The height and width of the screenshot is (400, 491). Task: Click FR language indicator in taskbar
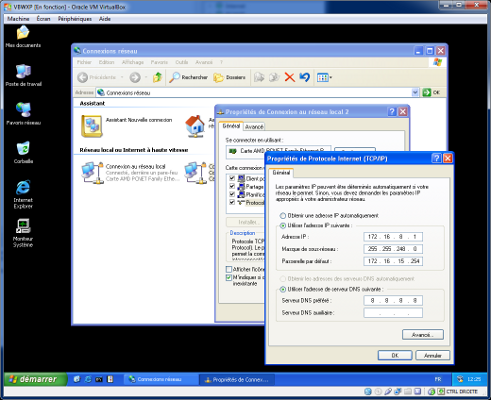(438, 379)
